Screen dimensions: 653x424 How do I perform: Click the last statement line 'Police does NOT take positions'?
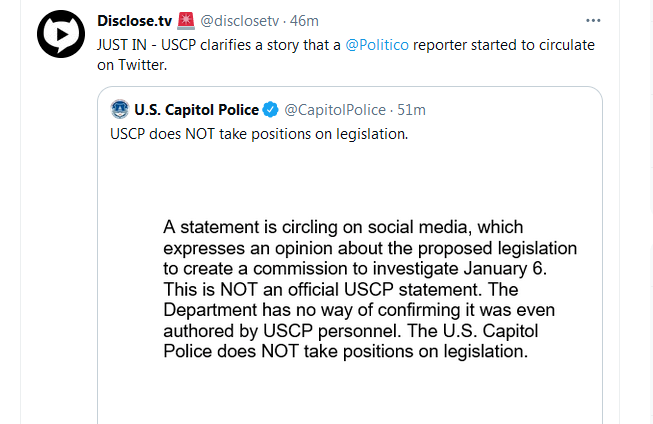(x=346, y=351)
